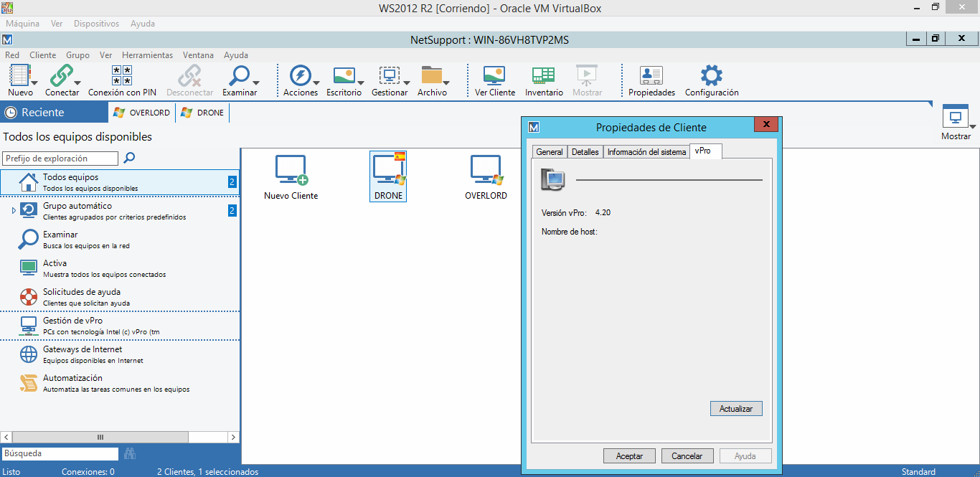
Task: Open the NetSupport Ayuda menu
Action: tap(236, 55)
